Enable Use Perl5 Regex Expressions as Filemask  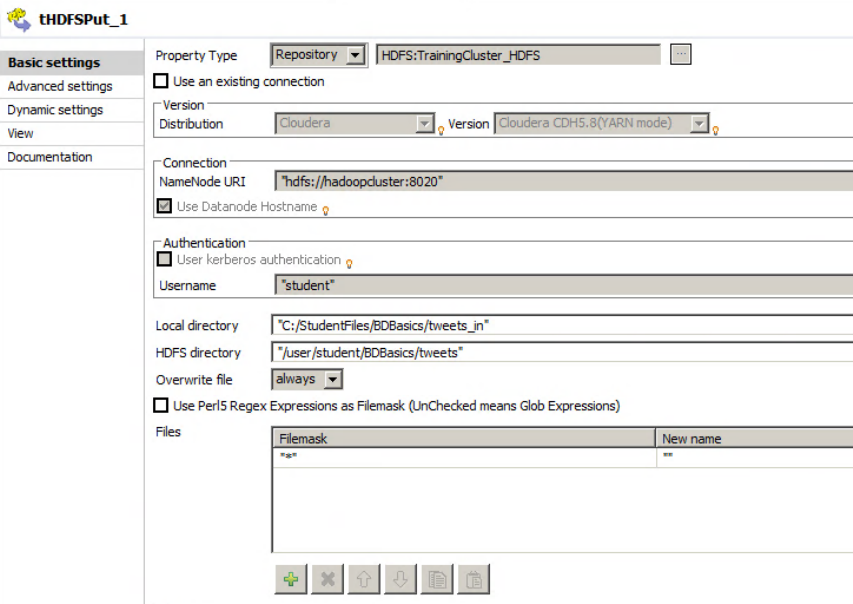point(161,405)
